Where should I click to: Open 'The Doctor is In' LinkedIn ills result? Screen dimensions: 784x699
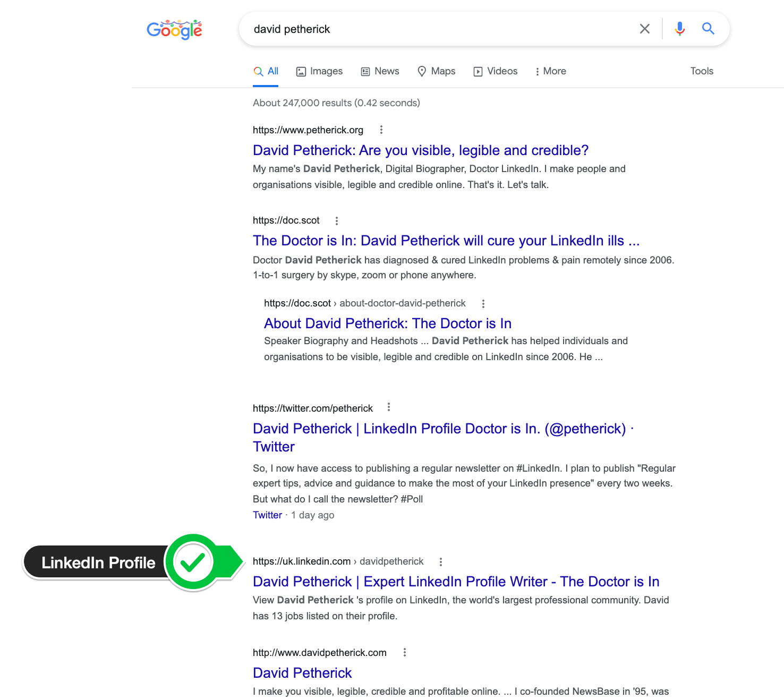[x=446, y=241]
